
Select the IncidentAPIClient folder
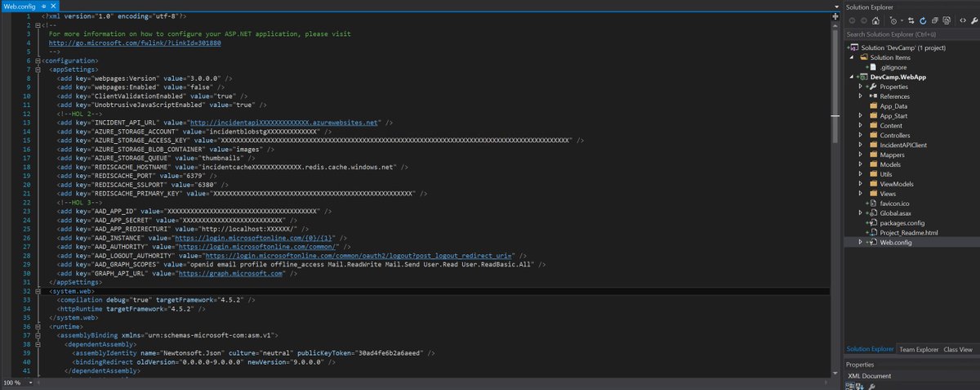tap(902, 146)
